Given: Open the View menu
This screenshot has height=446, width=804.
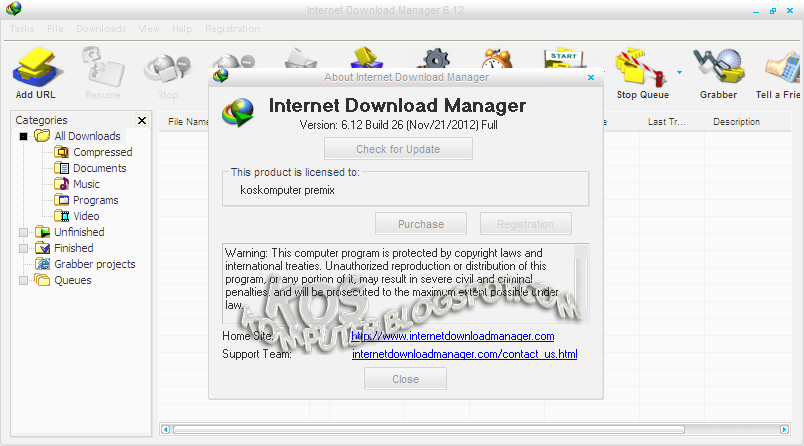Looking at the screenshot, I should (x=149, y=29).
